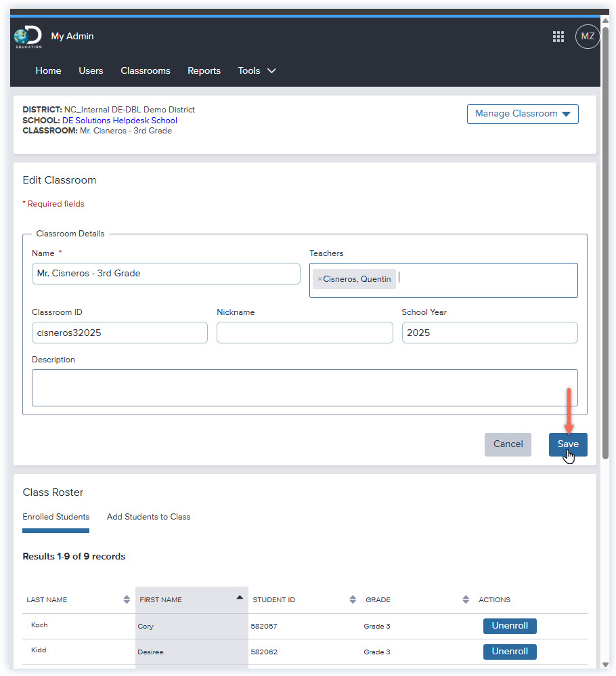Click inside the Description text area
The height and width of the screenshot is (676, 616).
pyautogui.click(x=305, y=387)
